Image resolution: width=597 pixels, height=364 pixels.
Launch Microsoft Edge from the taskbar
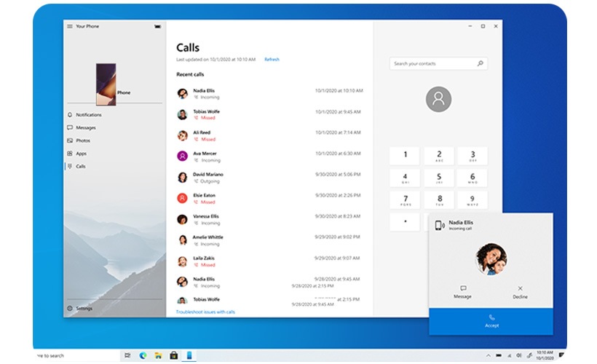[x=143, y=355]
